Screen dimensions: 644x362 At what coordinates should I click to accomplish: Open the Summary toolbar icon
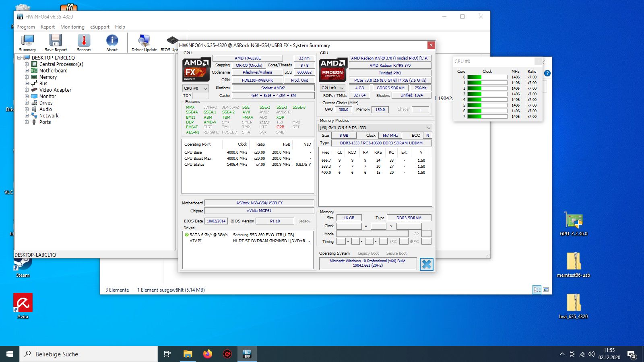coord(27,43)
